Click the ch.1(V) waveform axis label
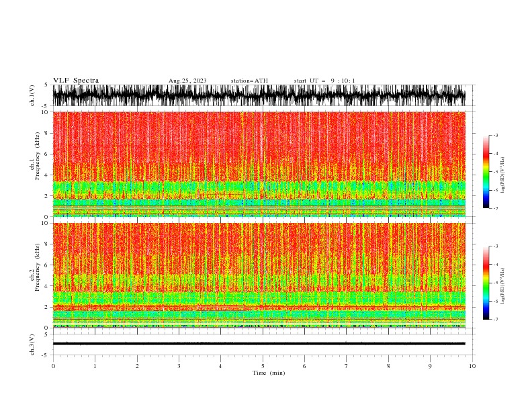 click(x=32, y=95)
